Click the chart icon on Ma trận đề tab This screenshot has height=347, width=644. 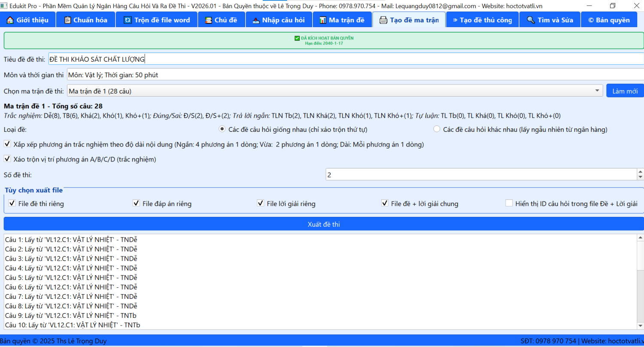[322, 20]
